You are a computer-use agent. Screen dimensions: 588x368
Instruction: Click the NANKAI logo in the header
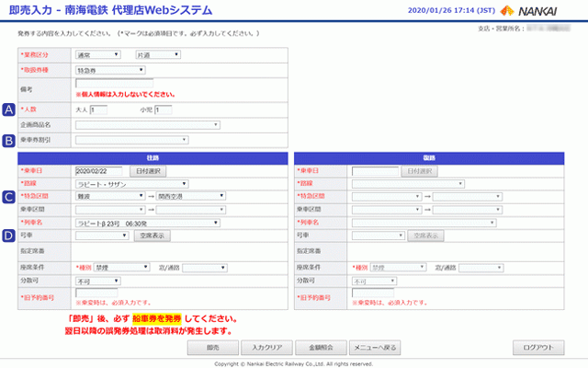(x=529, y=11)
